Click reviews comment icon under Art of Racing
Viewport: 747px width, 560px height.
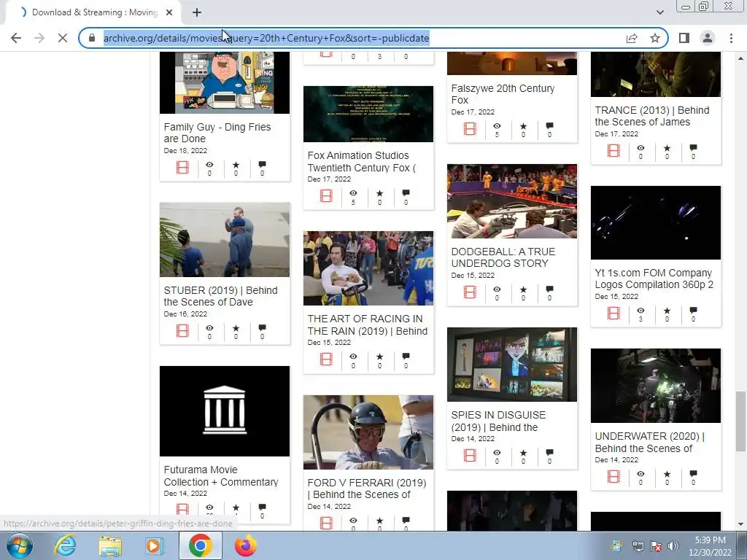pos(406,356)
